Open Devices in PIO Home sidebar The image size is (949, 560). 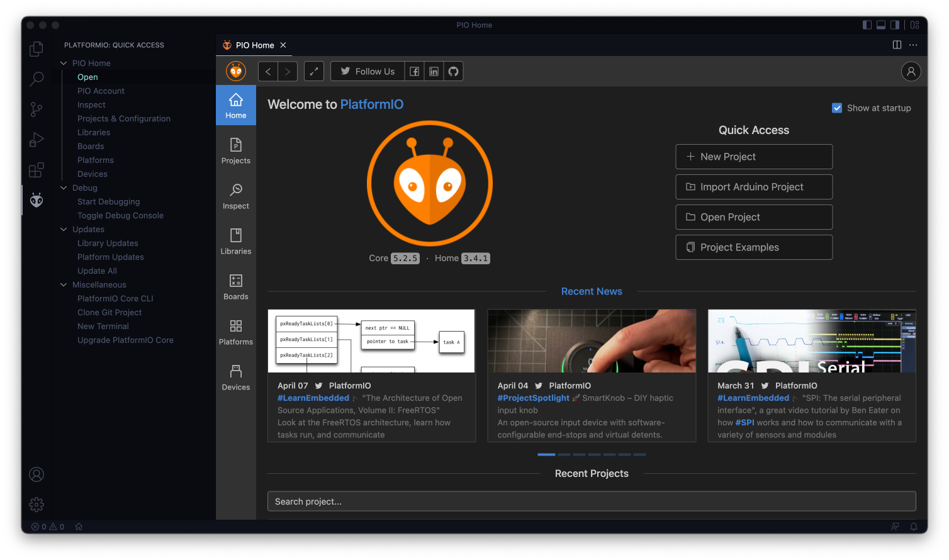click(x=236, y=378)
